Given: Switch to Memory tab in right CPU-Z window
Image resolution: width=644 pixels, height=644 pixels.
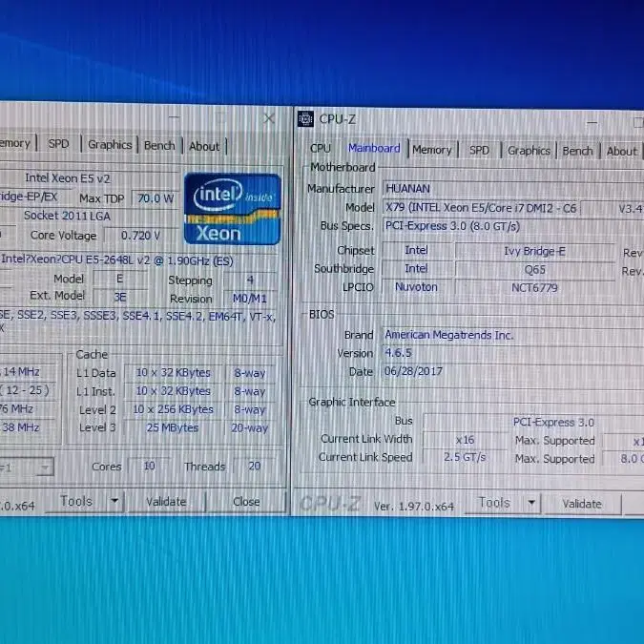Looking at the screenshot, I should point(431,150).
